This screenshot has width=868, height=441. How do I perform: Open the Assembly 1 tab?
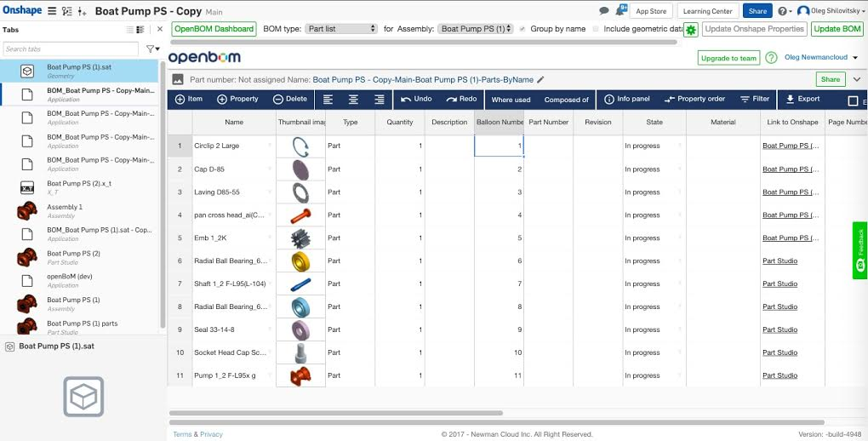[x=79, y=210]
